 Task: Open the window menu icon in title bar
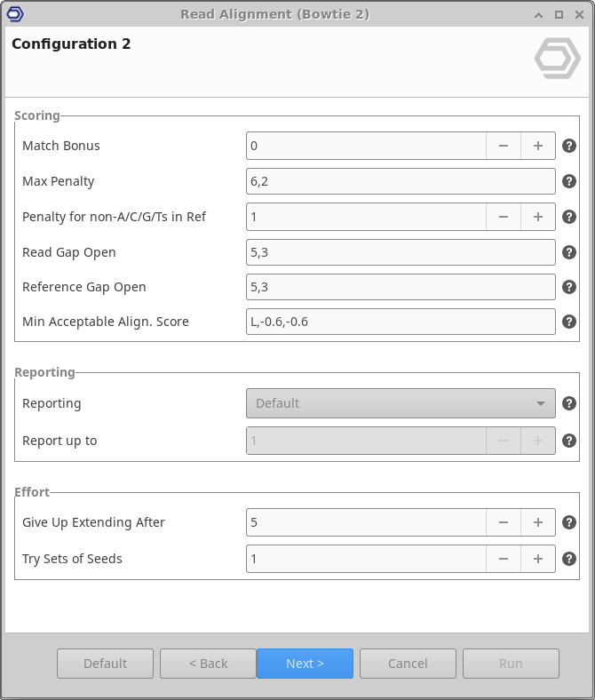(15, 13)
